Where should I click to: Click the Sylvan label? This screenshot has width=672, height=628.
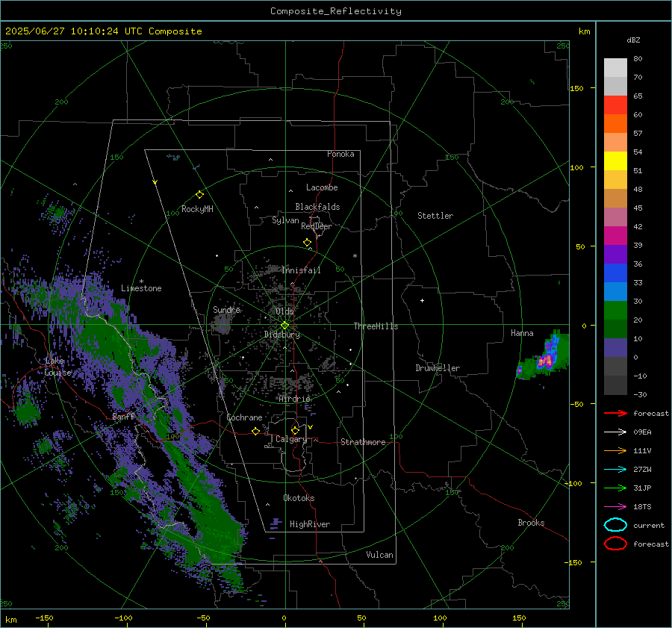[285, 220]
